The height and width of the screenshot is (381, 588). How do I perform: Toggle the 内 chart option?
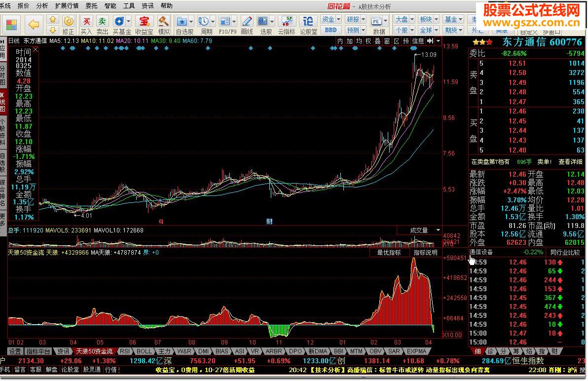tap(340, 41)
